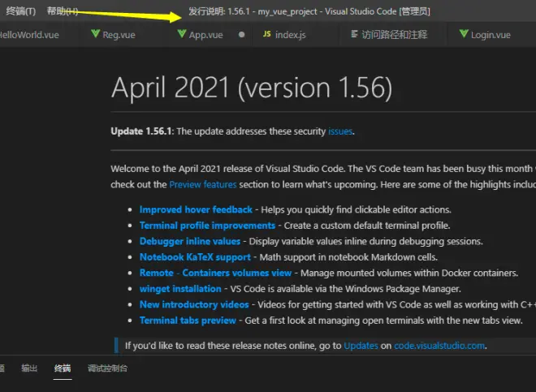This screenshot has width=536, height=392.
Task: Click the unsaved dot on App.vue tab
Action: [242, 35]
